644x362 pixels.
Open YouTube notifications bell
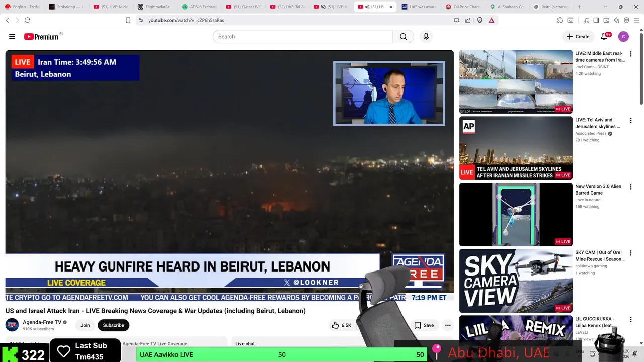coord(605,36)
